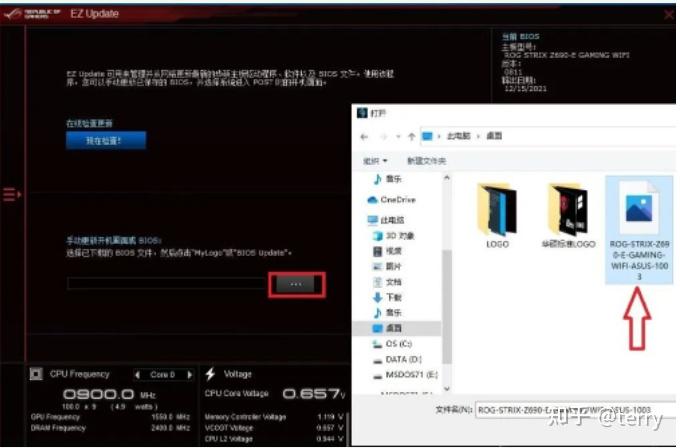The width and height of the screenshot is (680, 448).
Task: Click 桌面 breadcrumb in the address bar
Action: tap(494, 136)
